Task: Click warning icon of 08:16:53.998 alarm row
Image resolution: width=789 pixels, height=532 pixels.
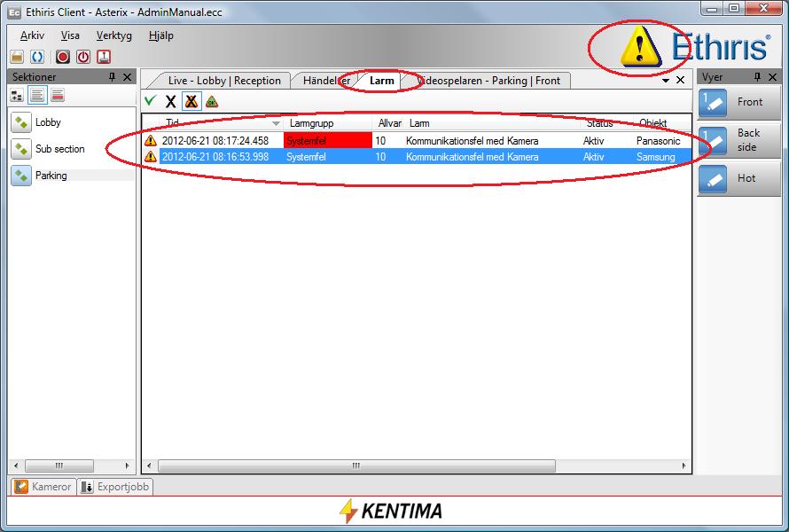Action: [x=151, y=157]
